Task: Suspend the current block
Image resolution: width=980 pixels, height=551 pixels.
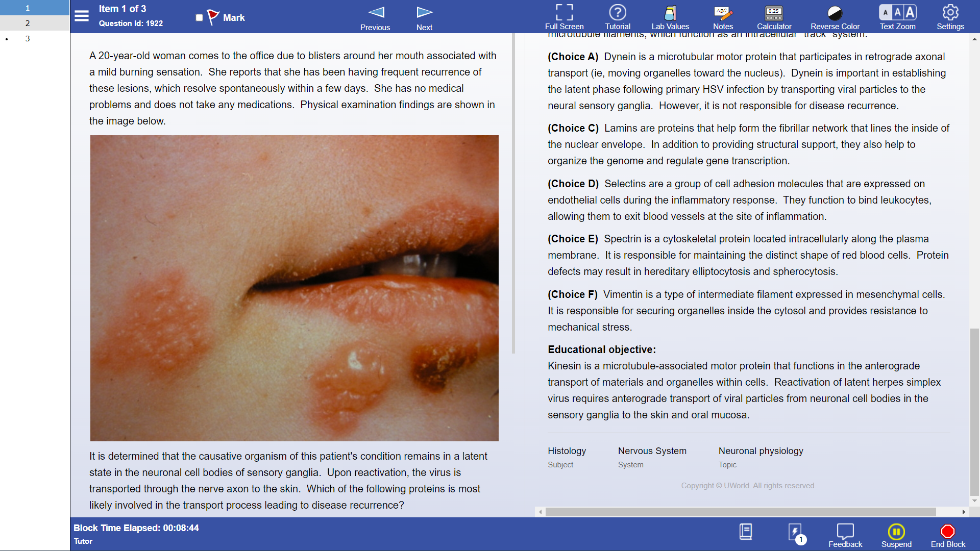Action: point(896,535)
